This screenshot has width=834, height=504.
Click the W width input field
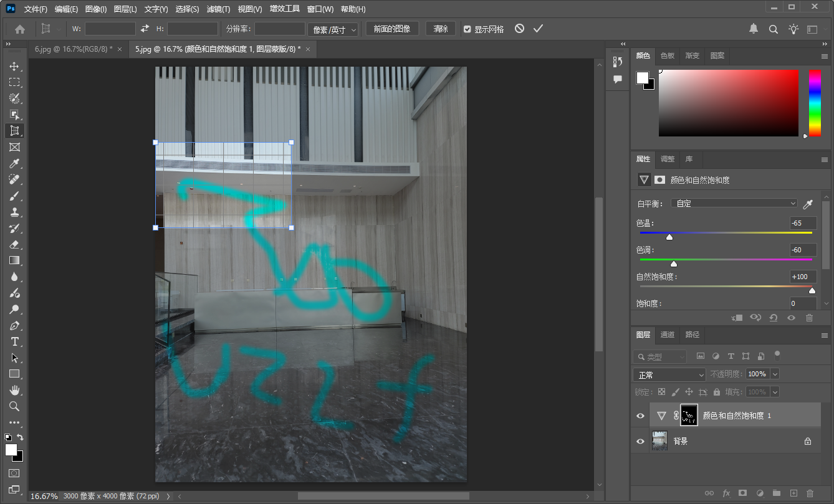(110, 28)
